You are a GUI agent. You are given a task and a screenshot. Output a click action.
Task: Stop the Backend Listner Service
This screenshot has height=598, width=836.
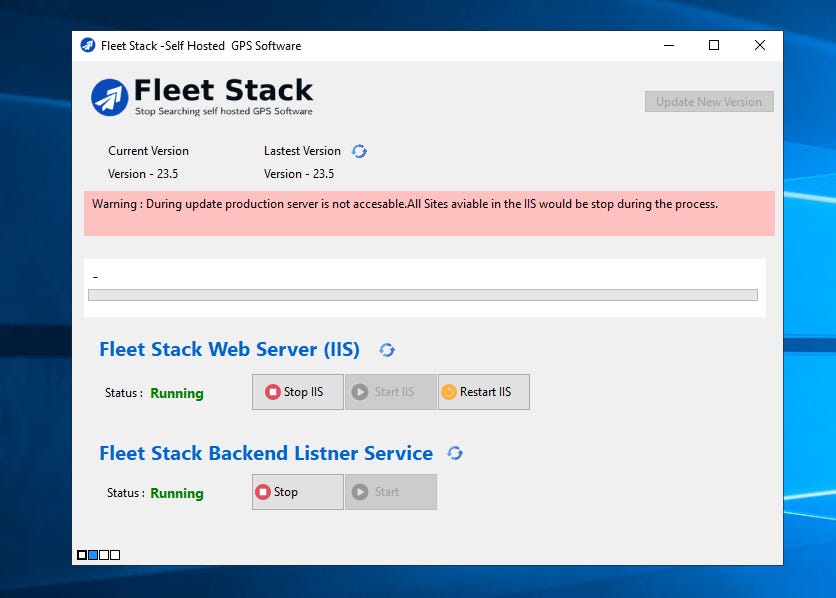tap(295, 491)
